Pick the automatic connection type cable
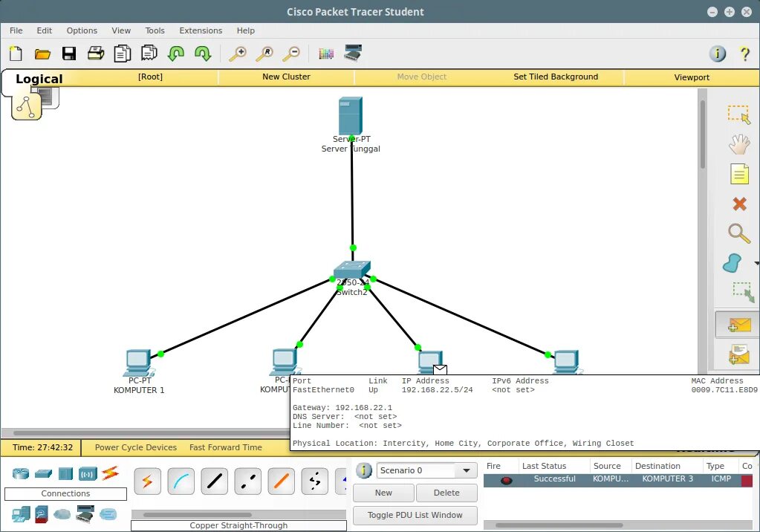Image resolution: width=760 pixels, height=532 pixels. click(147, 481)
